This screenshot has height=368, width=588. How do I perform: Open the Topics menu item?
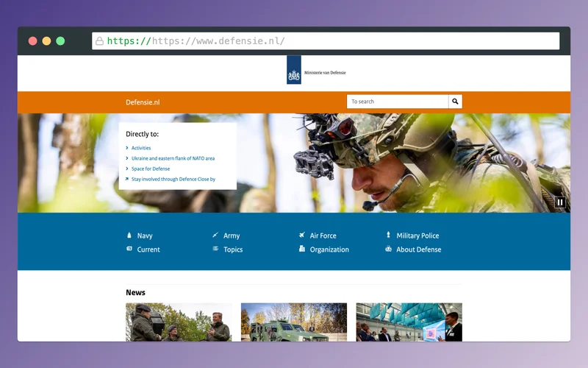tap(233, 250)
